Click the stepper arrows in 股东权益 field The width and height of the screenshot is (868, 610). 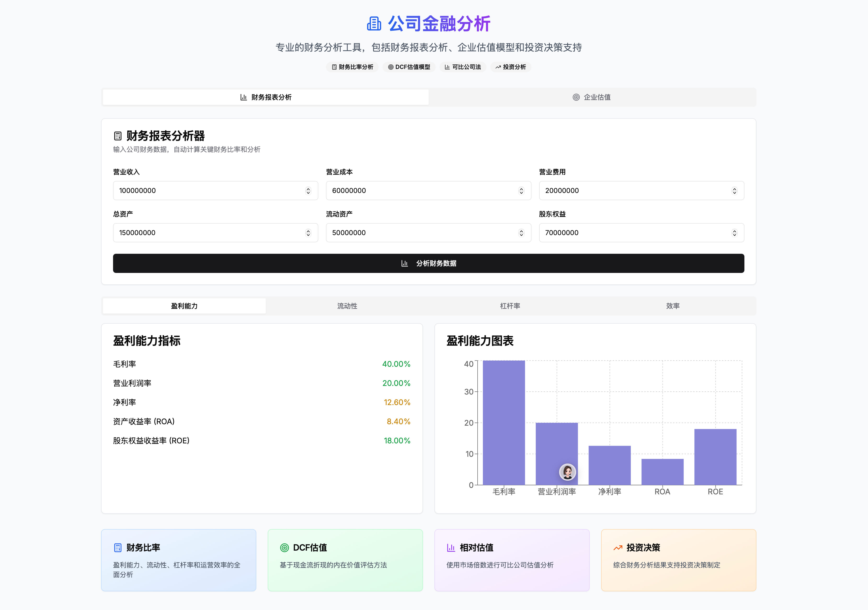734,233
